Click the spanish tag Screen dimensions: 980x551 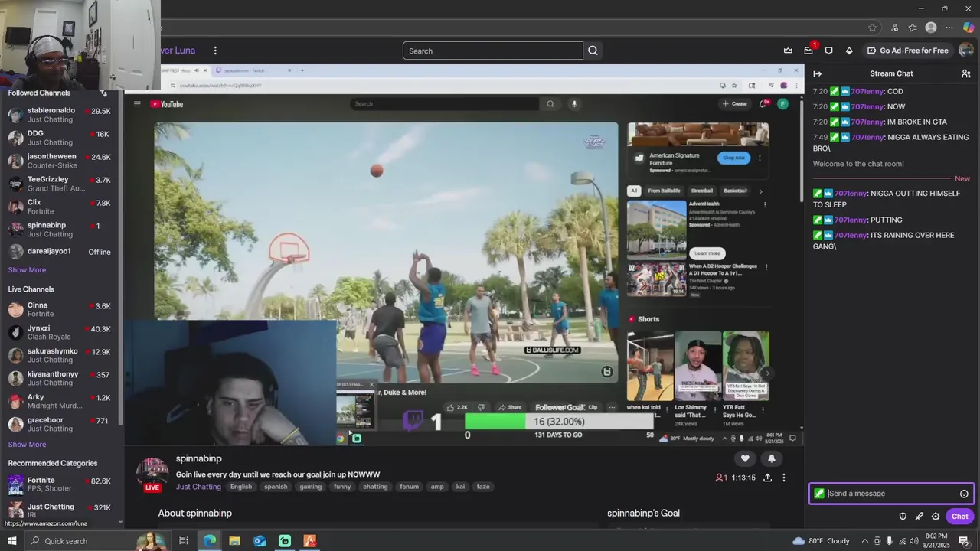tap(276, 487)
